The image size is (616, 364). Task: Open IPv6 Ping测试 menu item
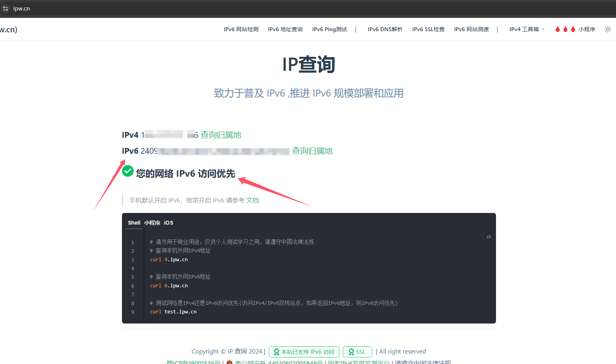[330, 29]
